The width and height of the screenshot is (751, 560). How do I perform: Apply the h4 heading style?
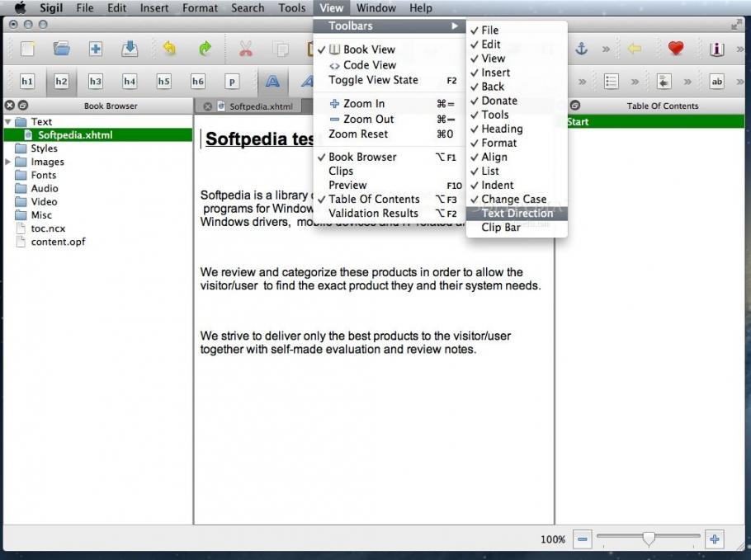click(x=130, y=82)
